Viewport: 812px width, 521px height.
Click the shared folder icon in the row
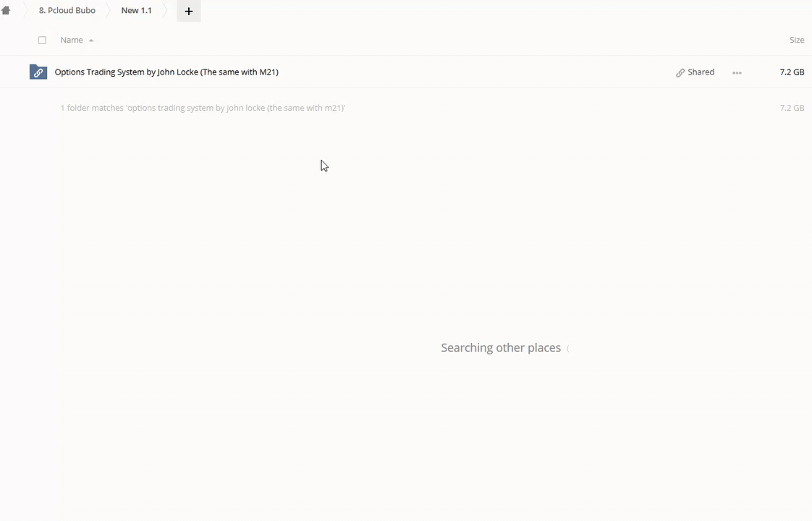pos(38,72)
